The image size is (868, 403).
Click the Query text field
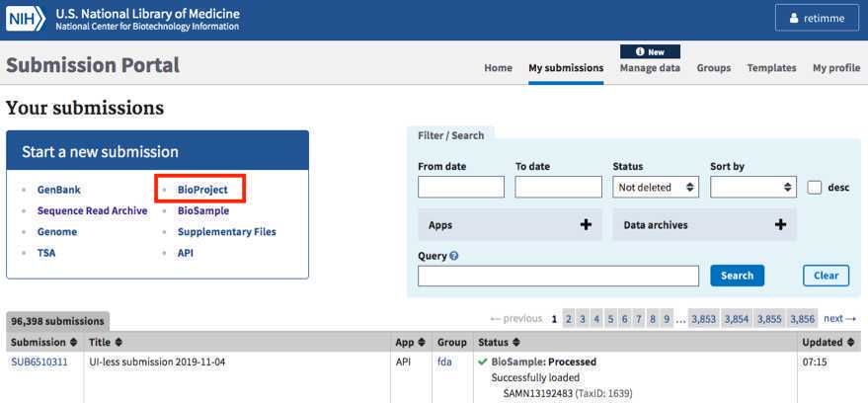pyautogui.click(x=558, y=276)
